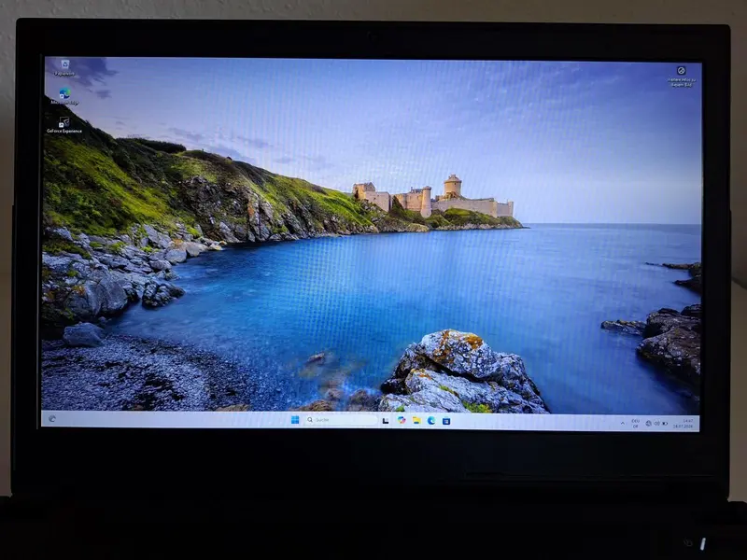Select the Microsoft Edge desktop shortcut
The width and height of the screenshot is (747, 560).
click(64, 96)
